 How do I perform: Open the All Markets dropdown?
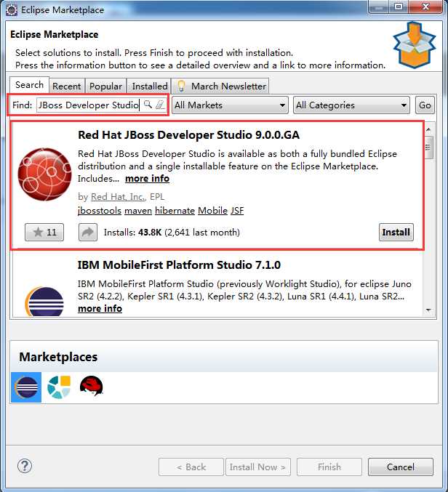coord(230,105)
